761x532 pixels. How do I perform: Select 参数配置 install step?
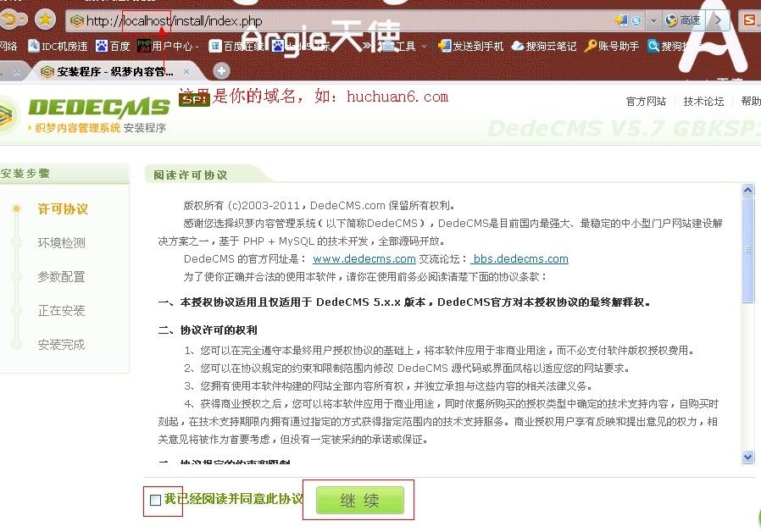point(61,276)
